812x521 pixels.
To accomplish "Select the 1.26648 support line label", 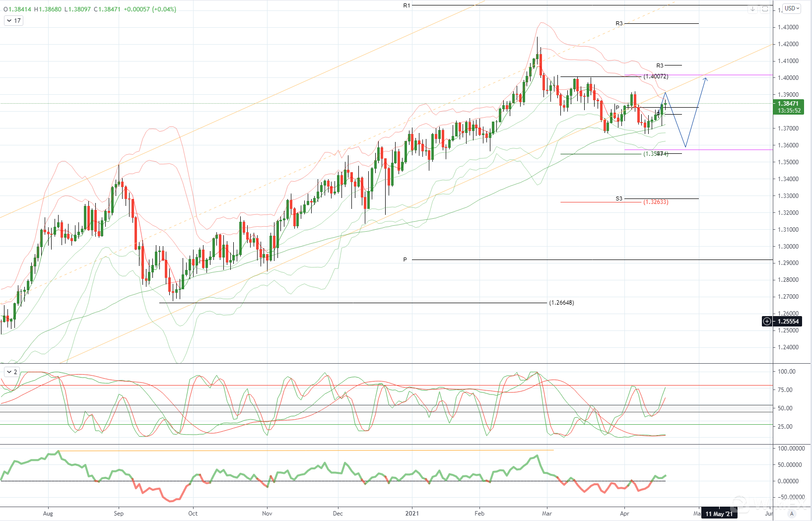I will (x=561, y=303).
